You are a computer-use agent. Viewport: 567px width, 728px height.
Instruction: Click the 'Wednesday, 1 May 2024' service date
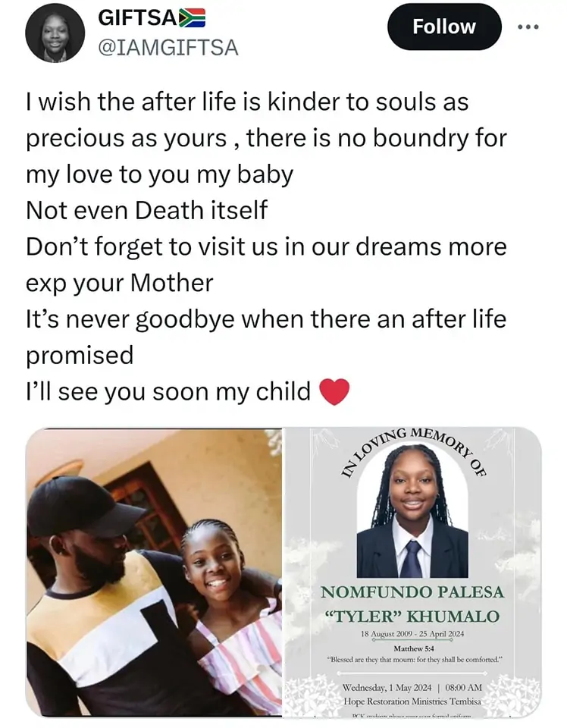point(387,687)
